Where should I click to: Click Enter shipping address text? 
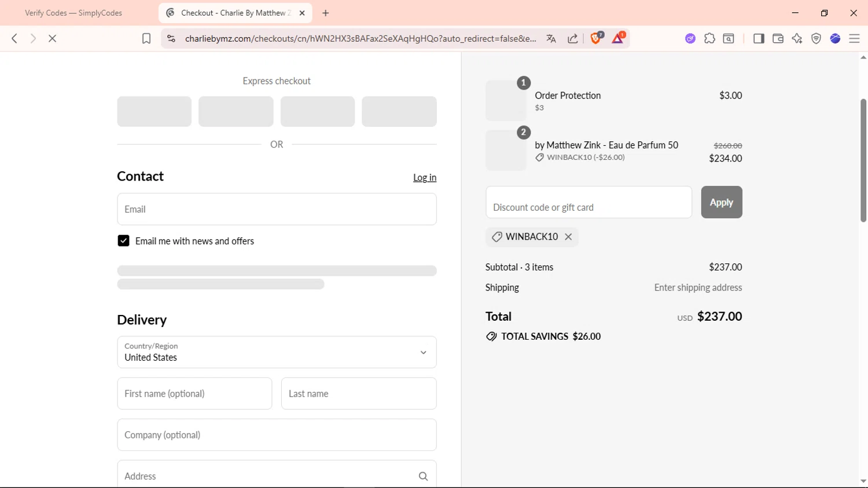point(698,288)
